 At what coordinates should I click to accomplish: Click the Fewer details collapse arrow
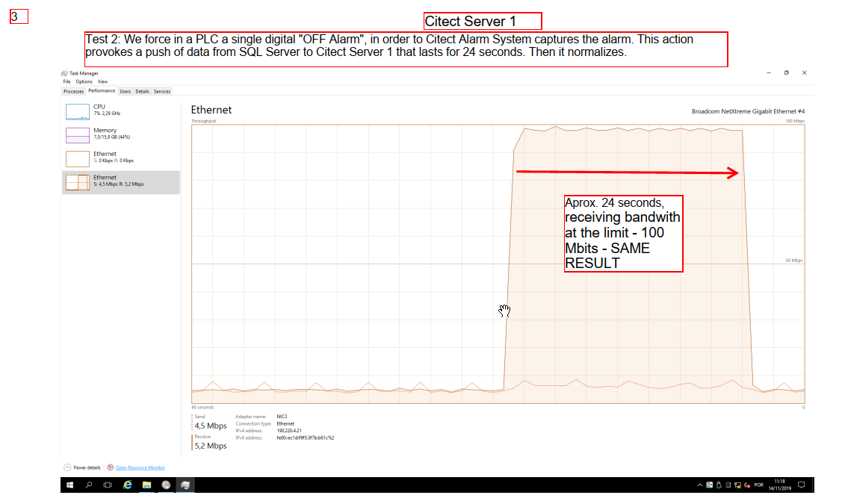(x=67, y=467)
